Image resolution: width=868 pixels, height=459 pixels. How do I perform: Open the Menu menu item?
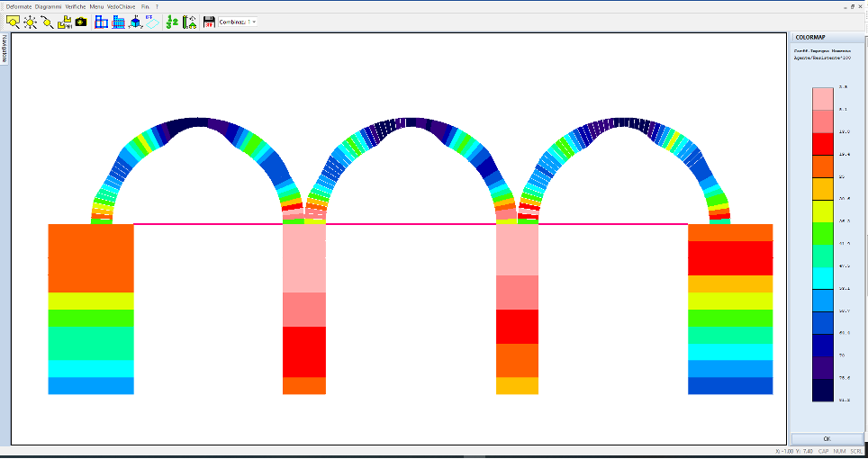pos(96,6)
